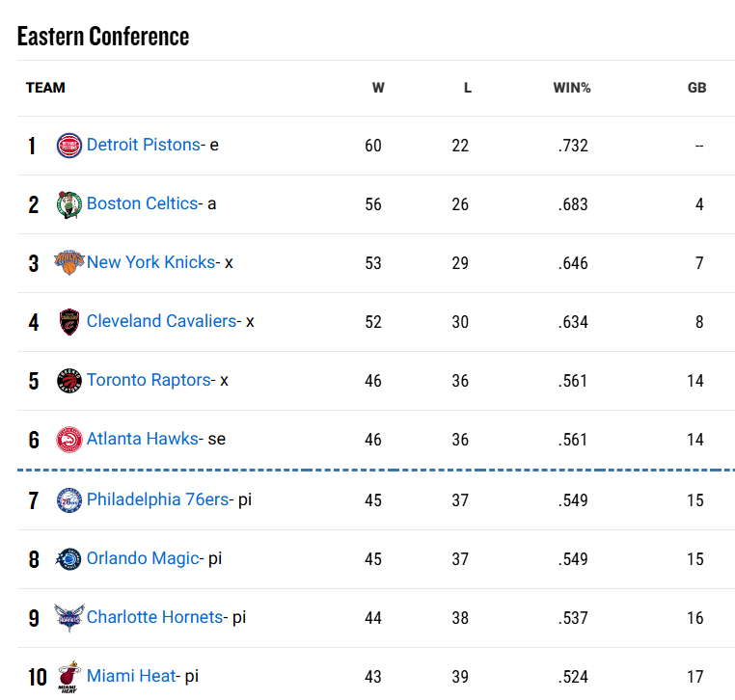Click the GB column header
The image size is (735, 700).
(x=696, y=88)
